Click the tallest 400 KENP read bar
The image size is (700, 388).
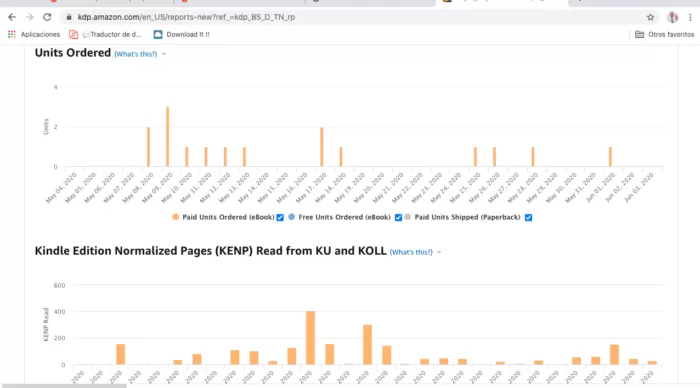[x=310, y=338]
